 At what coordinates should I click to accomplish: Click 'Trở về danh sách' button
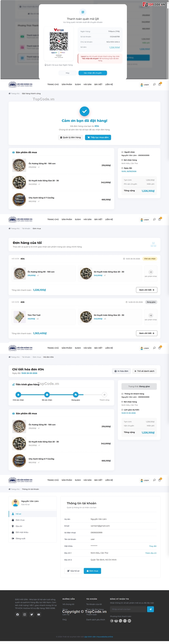(x=144, y=371)
